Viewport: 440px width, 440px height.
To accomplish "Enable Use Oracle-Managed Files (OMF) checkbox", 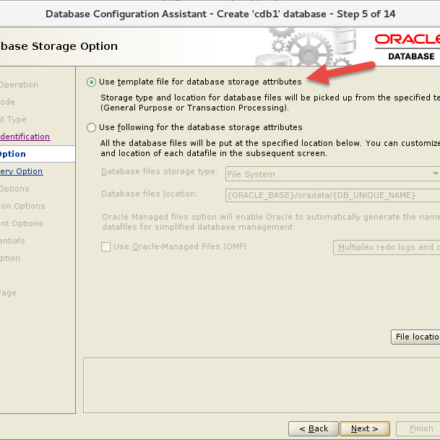I will pyautogui.click(x=106, y=247).
